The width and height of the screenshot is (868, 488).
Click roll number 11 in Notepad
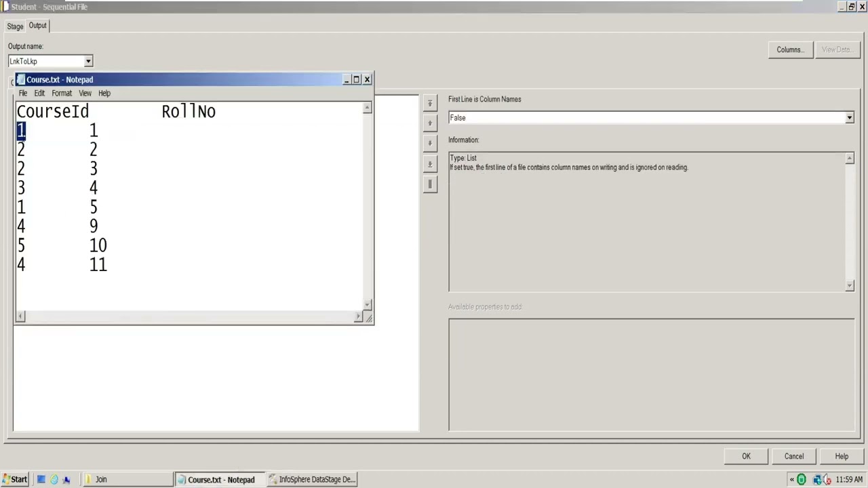click(98, 264)
